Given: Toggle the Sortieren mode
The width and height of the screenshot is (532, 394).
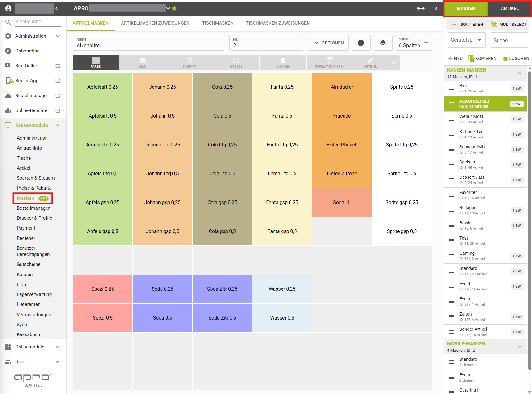Looking at the screenshot, I should (x=467, y=24).
